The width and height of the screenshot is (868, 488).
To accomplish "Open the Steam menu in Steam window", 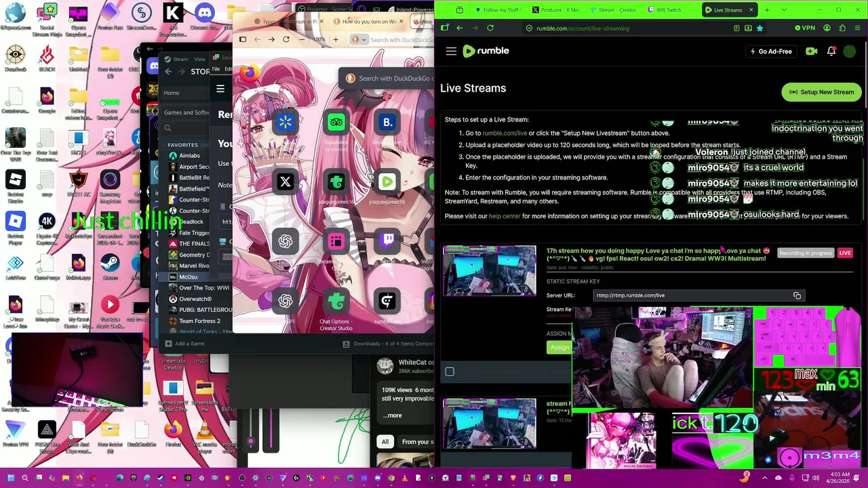I will point(180,59).
